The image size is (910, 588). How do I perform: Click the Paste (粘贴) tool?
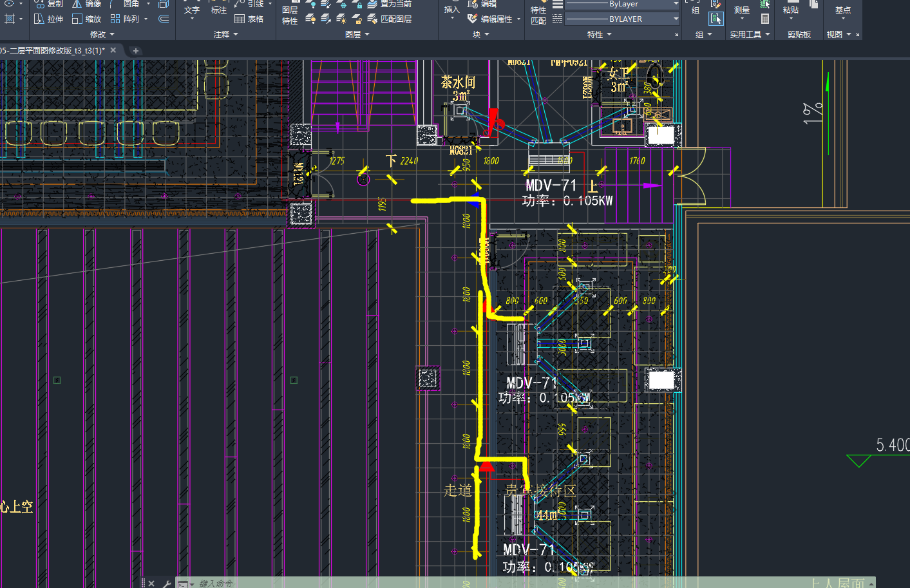791,8
